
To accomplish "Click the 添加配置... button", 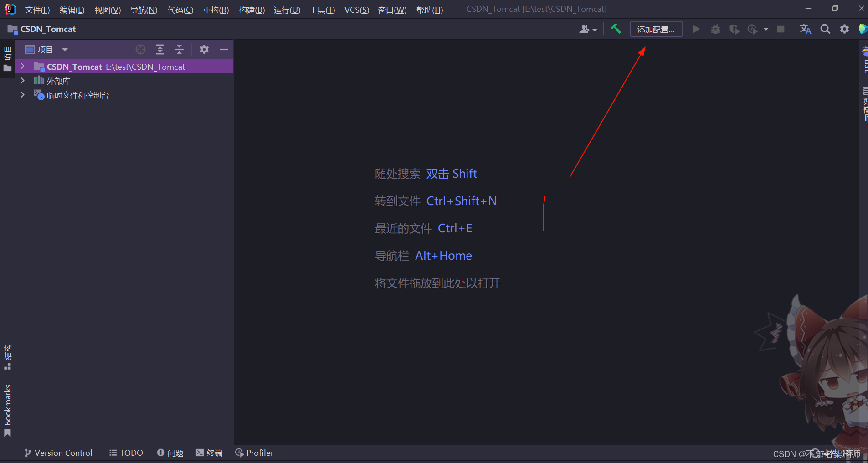I will [656, 29].
